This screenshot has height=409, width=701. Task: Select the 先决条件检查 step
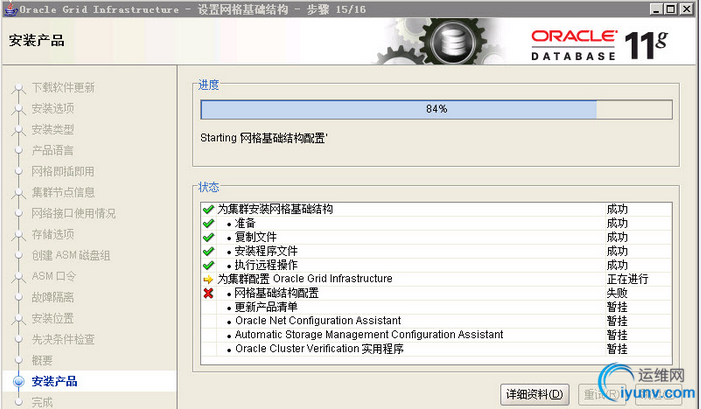[63, 339]
